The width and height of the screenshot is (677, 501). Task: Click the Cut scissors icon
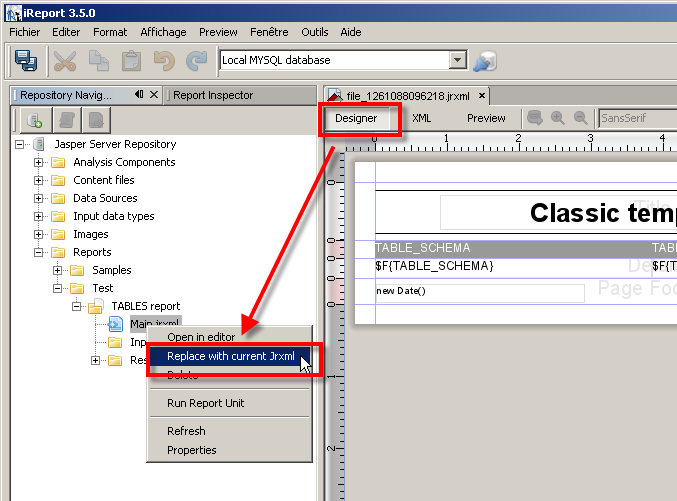[65, 60]
